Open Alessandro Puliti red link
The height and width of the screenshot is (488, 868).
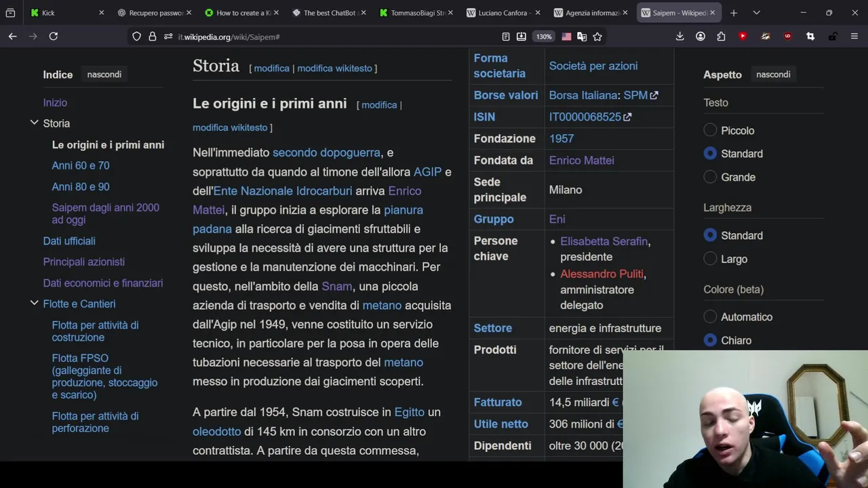tap(601, 274)
